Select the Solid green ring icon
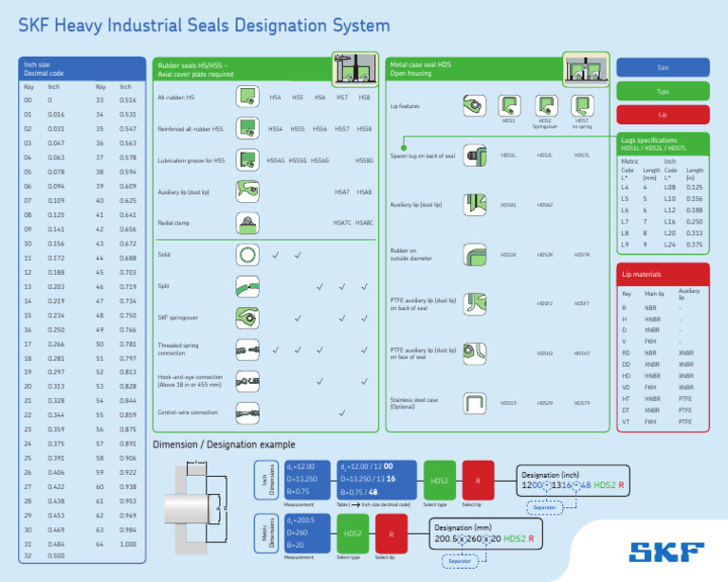Screen dimensions: 728x582 247,255
